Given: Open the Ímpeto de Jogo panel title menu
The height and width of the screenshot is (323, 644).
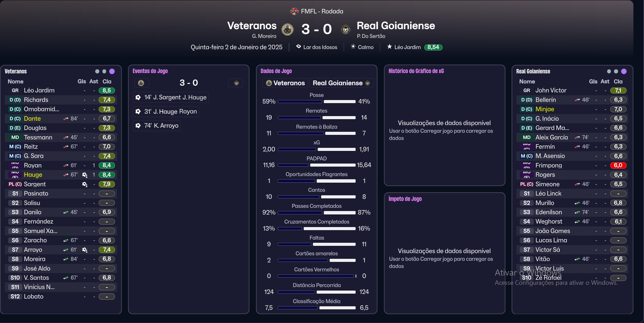Looking at the screenshot, I should point(405,199).
